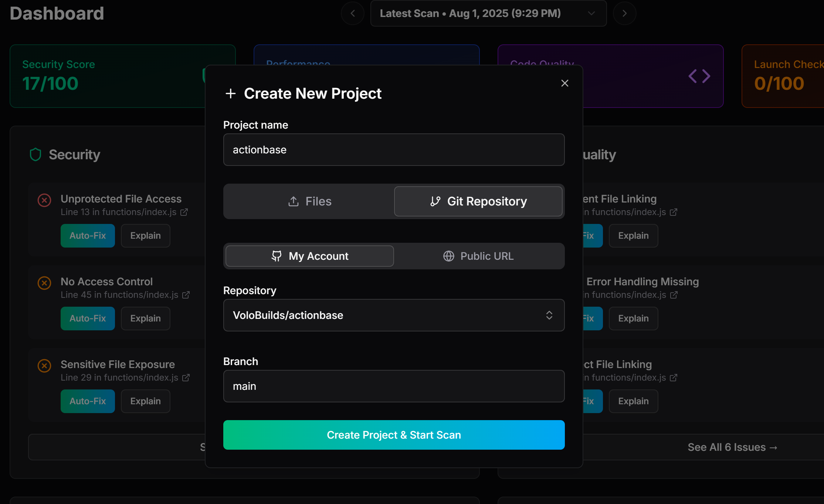Click the Repository selector up-down arrows

click(549, 315)
